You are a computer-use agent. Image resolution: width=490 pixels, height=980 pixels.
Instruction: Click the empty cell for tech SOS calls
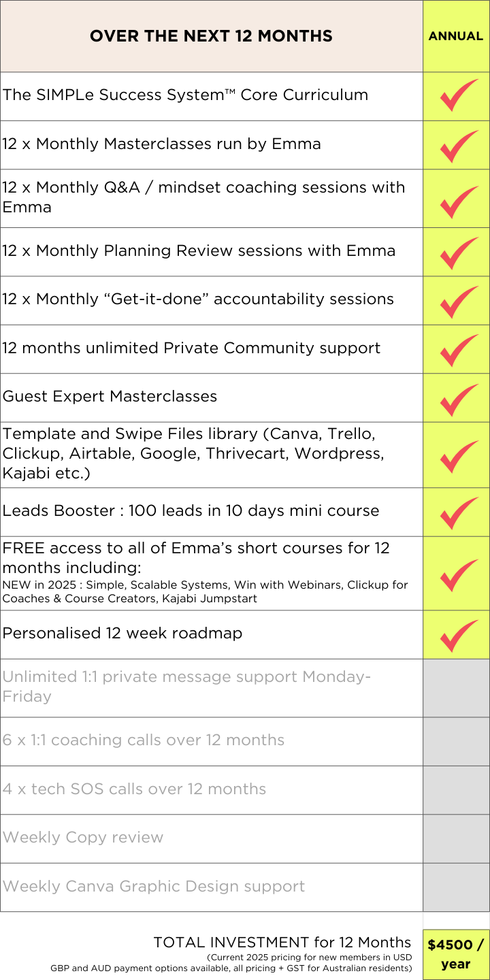(x=456, y=790)
